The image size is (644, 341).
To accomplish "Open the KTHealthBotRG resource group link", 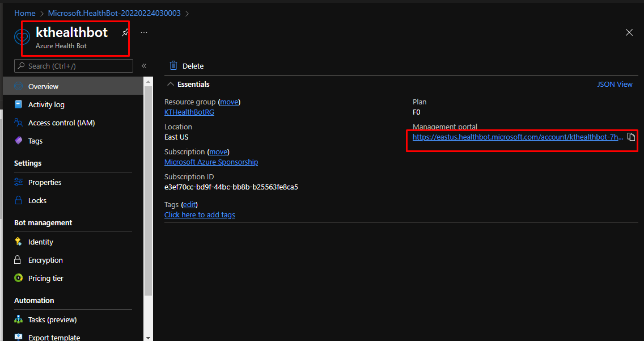I will 189,112.
